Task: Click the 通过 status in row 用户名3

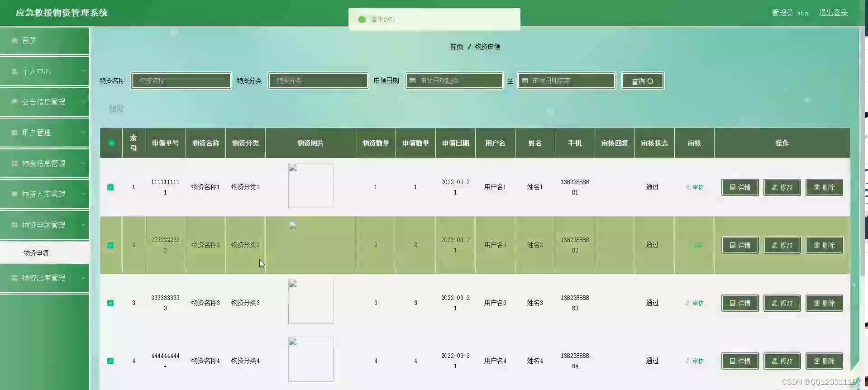Action: click(652, 303)
